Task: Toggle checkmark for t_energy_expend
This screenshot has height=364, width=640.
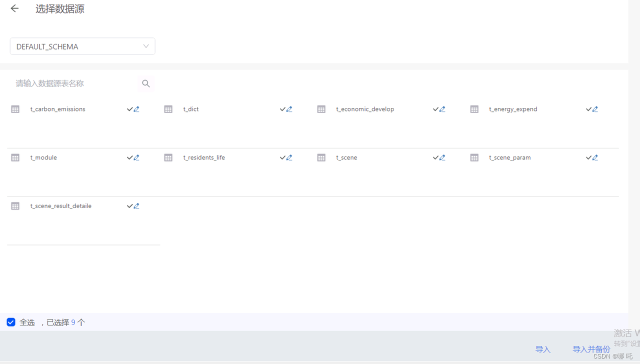Action: [x=588, y=109]
